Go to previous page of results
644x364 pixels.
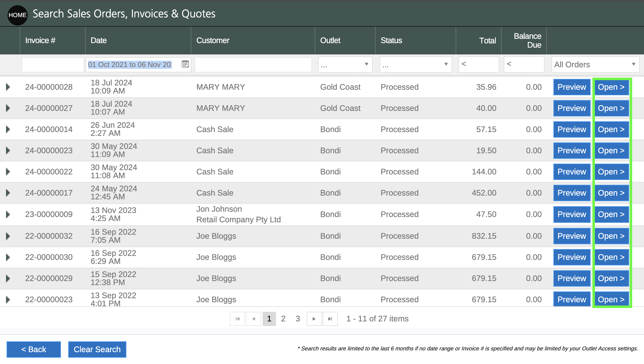(x=253, y=319)
